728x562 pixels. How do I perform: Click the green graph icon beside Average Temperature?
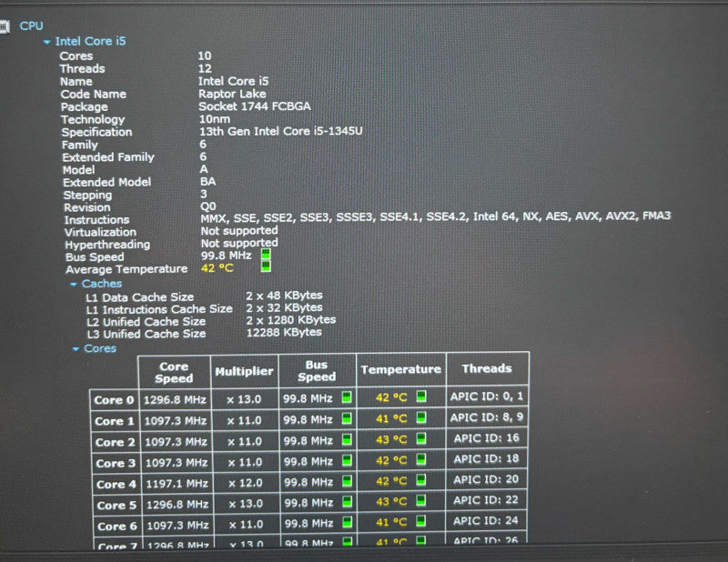266,266
